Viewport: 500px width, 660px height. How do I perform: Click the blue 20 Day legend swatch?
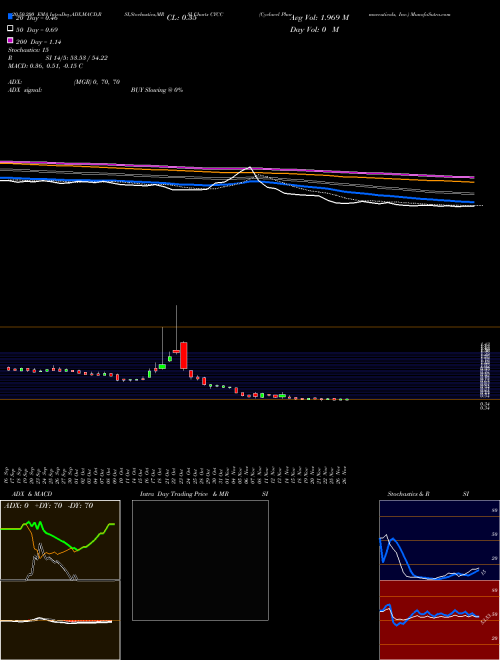(10, 17)
